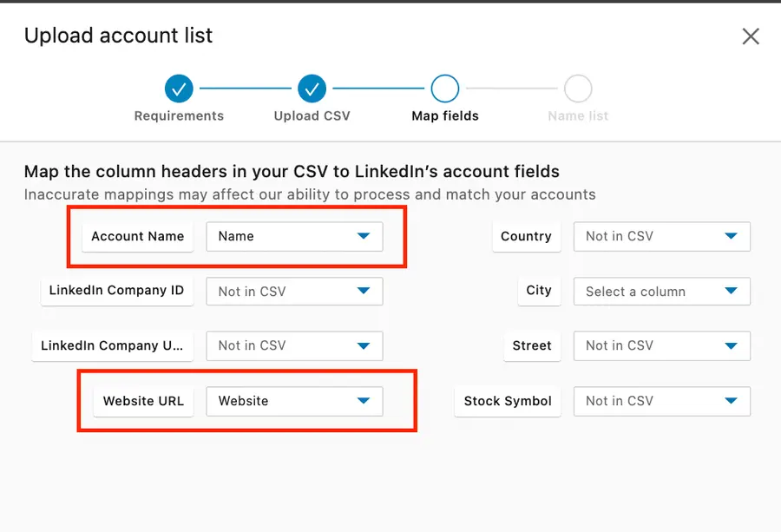781x532 pixels.
Task: Open the Not in CSV dropdown for Country
Action: (661, 236)
